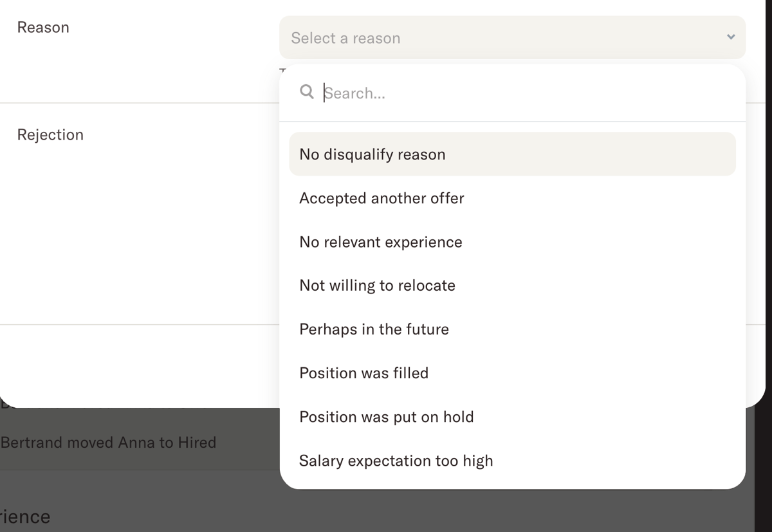Image resolution: width=772 pixels, height=532 pixels.
Task: Click the text cursor in the search bar
Action: (x=324, y=93)
